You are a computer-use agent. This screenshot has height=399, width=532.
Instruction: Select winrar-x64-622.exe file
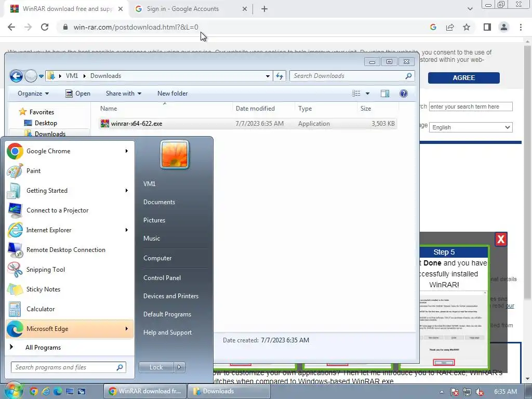pyautogui.click(x=248, y=124)
